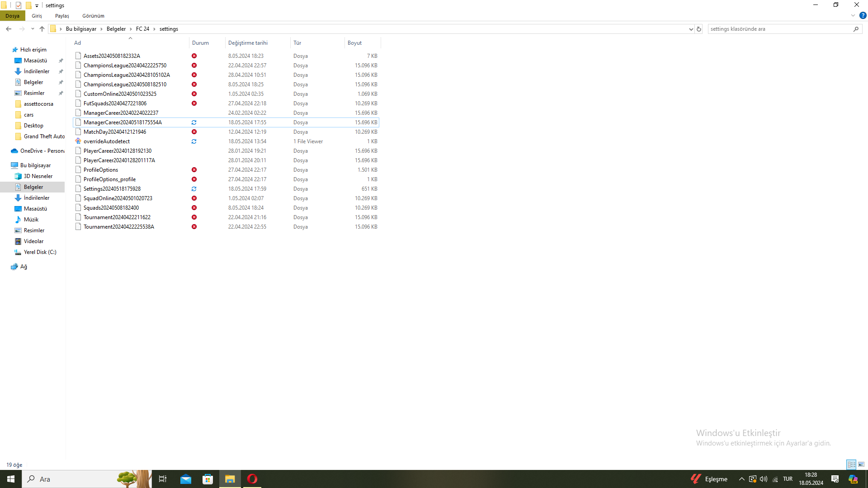Viewport: 868px width, 488px height.
Task: Click the volume icon in the system tray
Action: click(764, 479)
